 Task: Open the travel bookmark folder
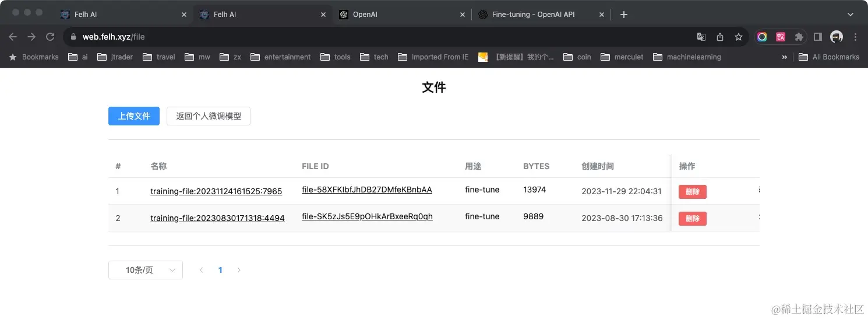pos(159,57)
